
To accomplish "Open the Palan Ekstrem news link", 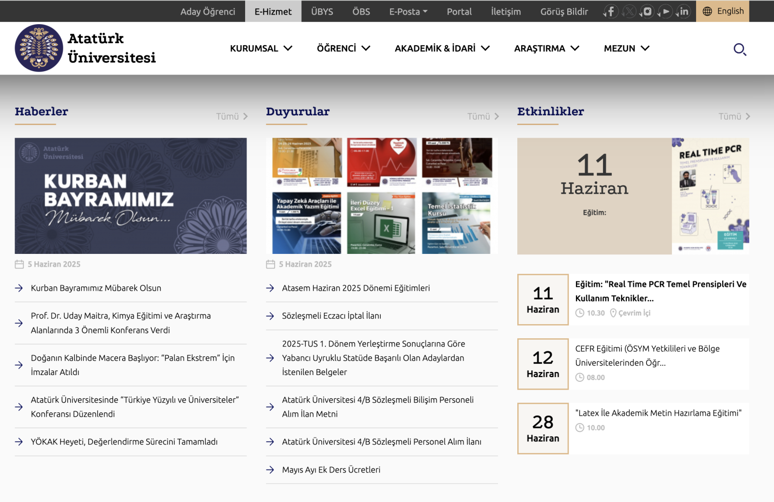I will pos(132,365).
